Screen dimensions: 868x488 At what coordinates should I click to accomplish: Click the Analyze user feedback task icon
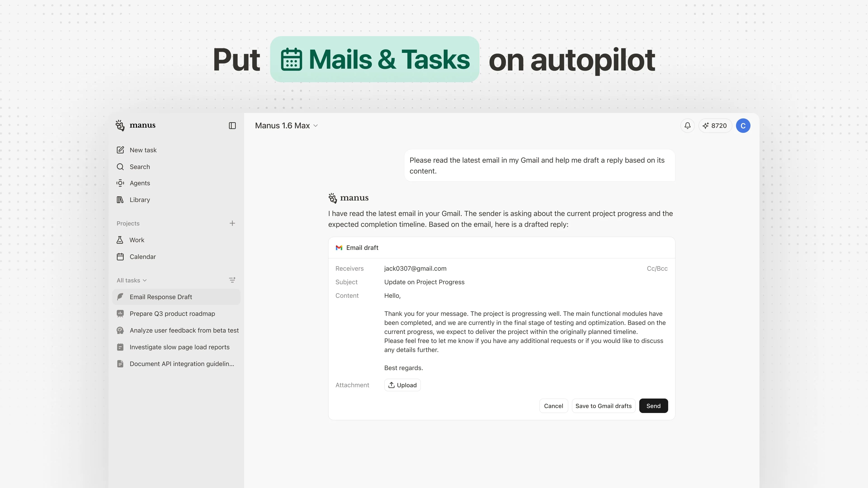120,330
